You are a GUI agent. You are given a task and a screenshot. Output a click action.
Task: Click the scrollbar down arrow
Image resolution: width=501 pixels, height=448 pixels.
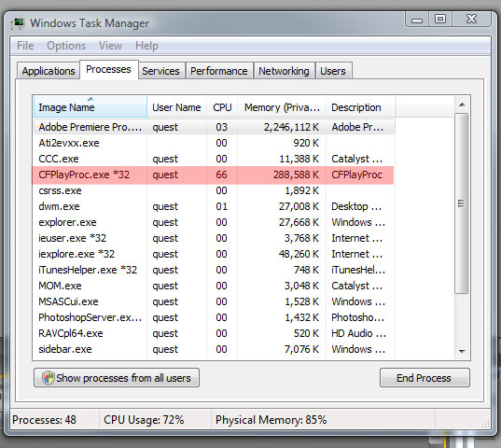click(x=462, y=351)
